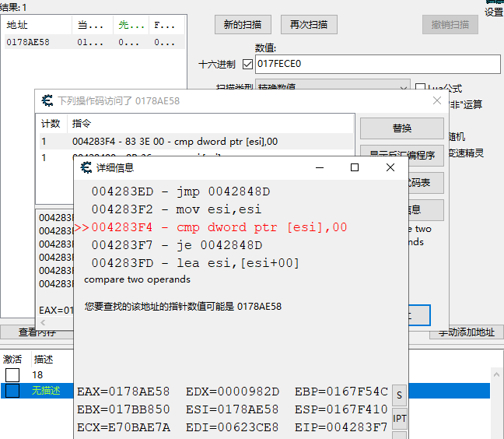Viewport: 504px width, 439px height.
Task: Click the compare two operands description text
Action: (x=137, y=279)
